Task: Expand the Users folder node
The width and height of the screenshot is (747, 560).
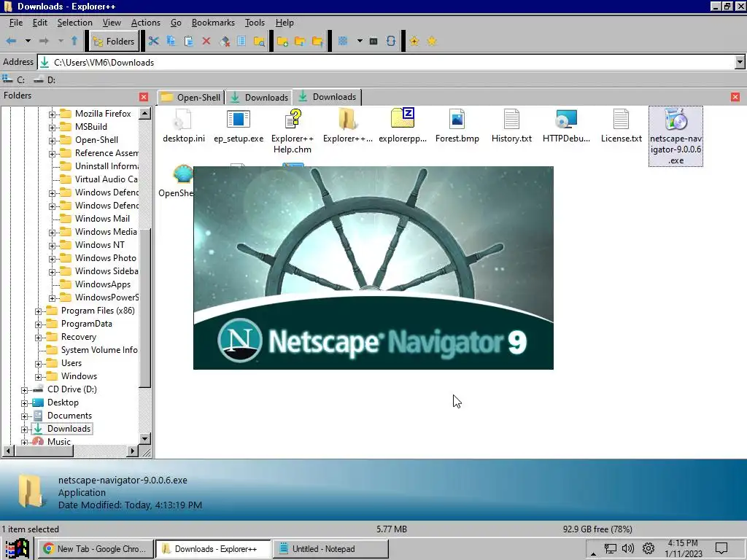Action: point(38,363)
